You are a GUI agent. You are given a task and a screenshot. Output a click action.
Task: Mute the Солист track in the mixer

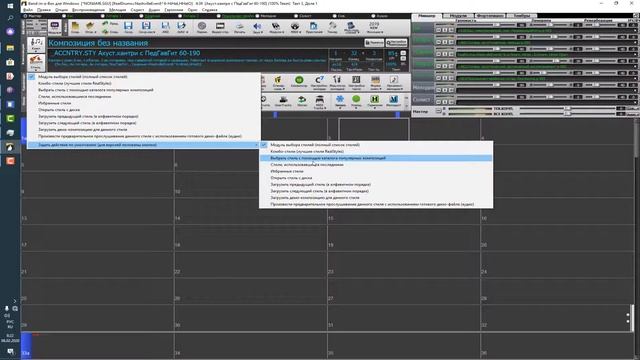tap(438, 102)
